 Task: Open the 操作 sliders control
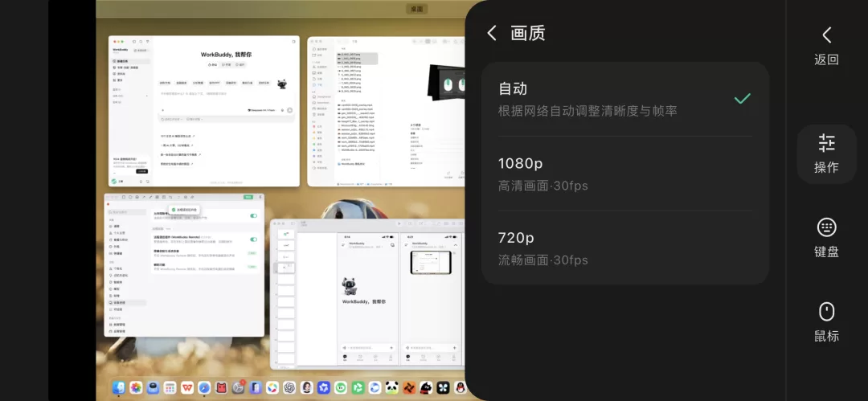(x=826, y=153)
